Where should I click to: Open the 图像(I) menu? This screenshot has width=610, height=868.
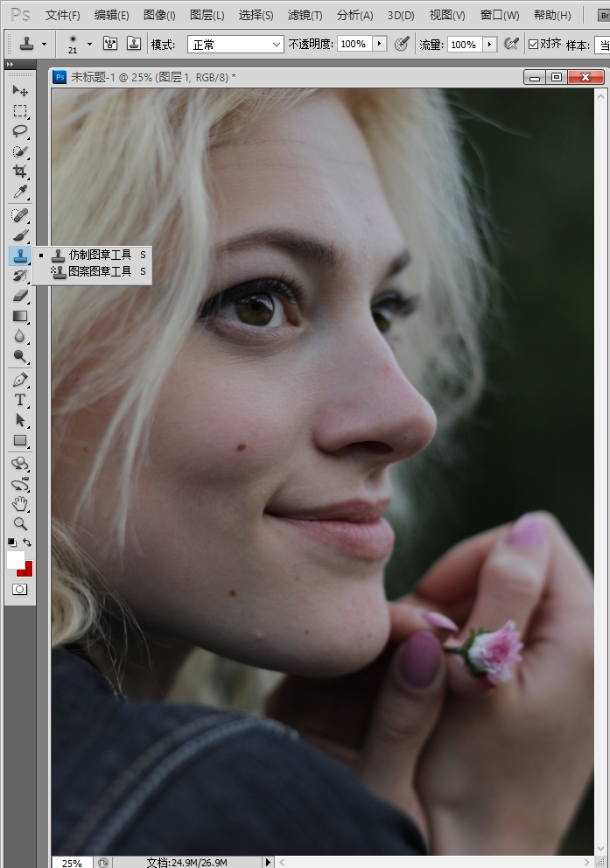159,15
